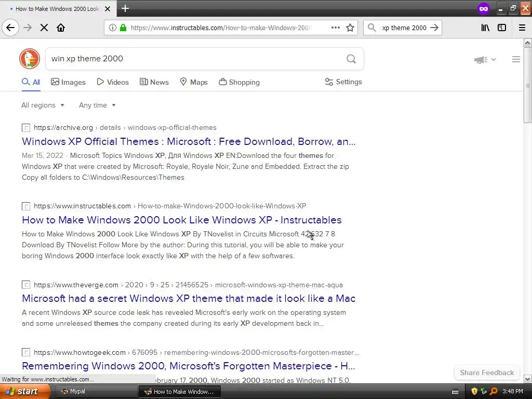
Task: Select the browser tab 'How to Make Windows 2000 Look'
Action: click(58, 9)
